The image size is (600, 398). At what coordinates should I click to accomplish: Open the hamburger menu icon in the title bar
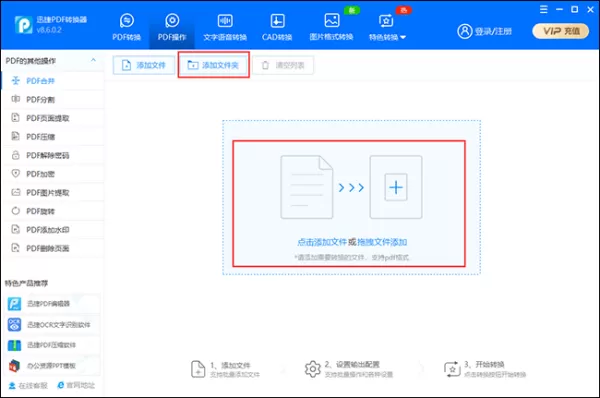point(543,9)
